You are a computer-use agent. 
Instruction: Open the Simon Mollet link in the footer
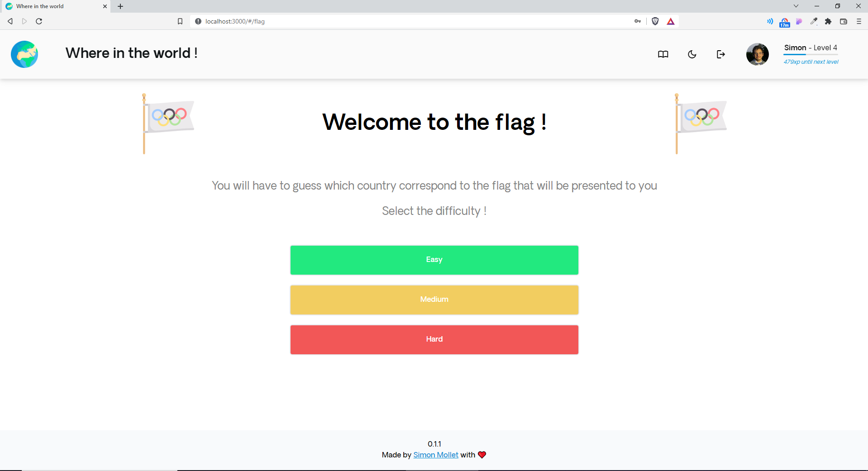click(x=435, y=455)
